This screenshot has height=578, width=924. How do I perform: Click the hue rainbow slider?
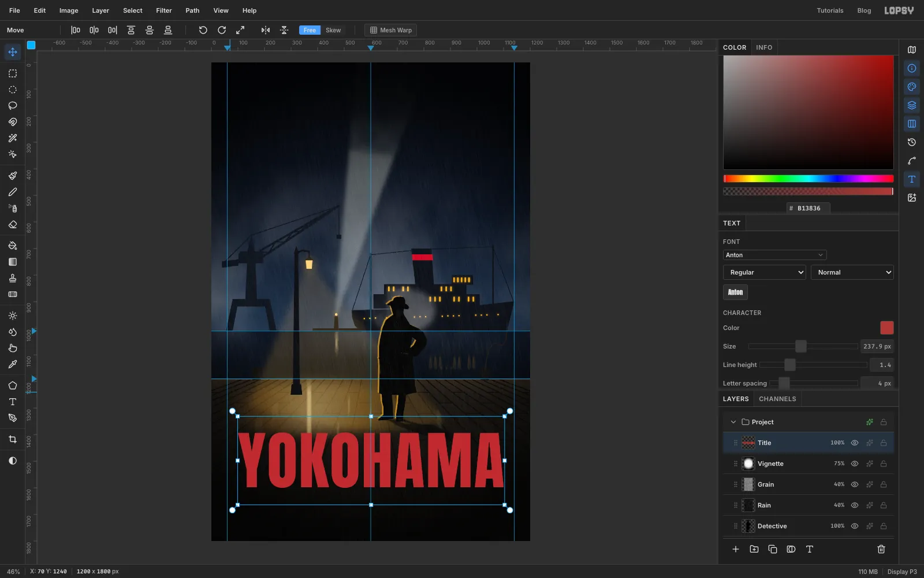point(808,179)
